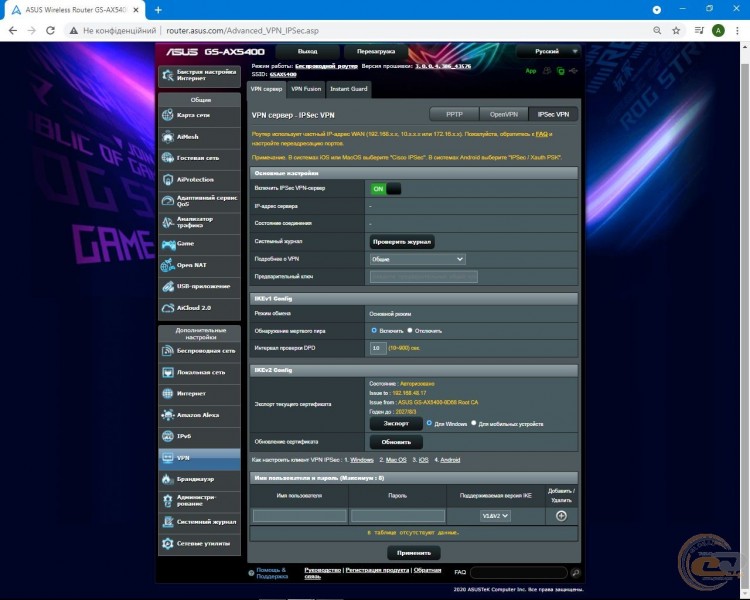Open Подробнее о VPN dropdown

(418, 259)
